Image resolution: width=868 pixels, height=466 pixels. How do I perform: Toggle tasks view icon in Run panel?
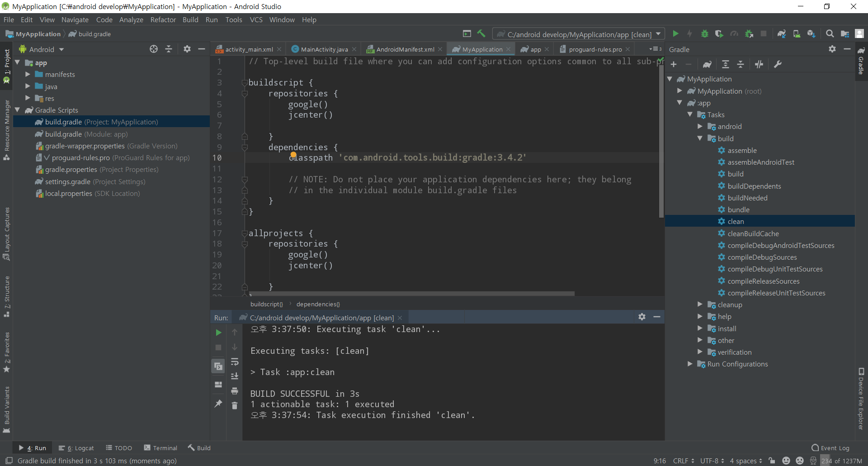click(218, 366)
